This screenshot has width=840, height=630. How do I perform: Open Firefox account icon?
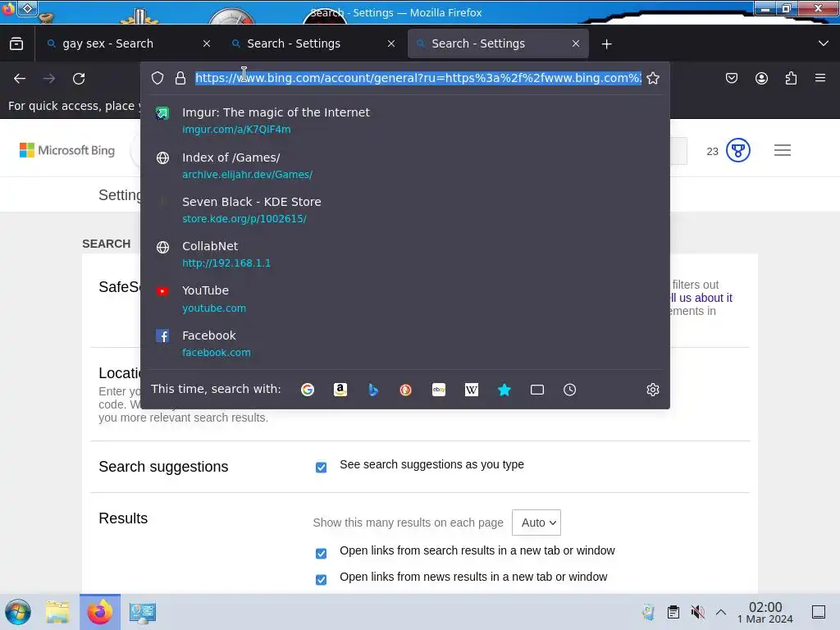761,78
